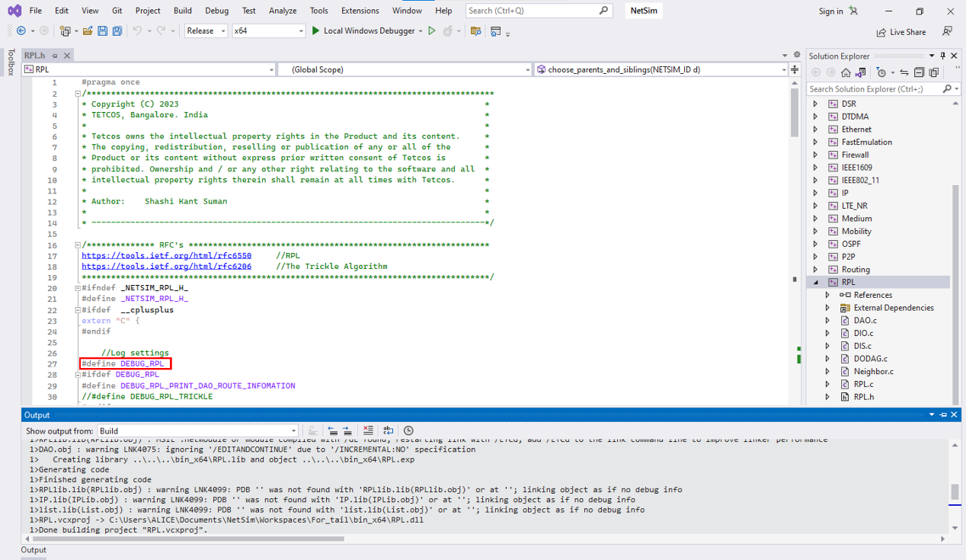Click Clear All in the Output toolbar
This screenshot has height=560, width=966.
368,430
